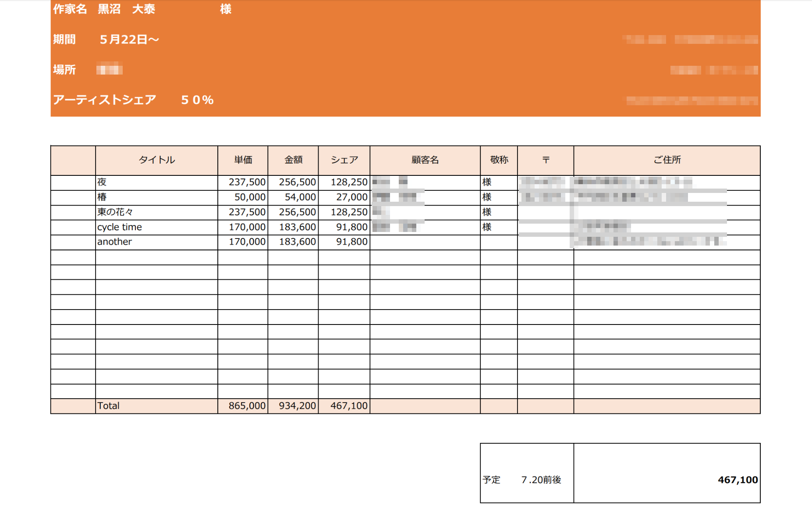Select the 期間 5月22日〜 header text
812x517 pixels.
106,39
